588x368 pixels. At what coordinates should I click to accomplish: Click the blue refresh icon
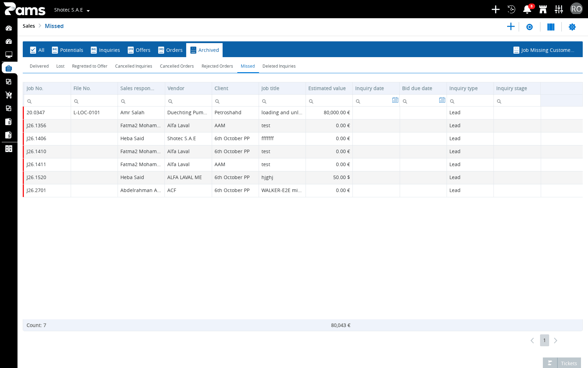pos(530,27)
